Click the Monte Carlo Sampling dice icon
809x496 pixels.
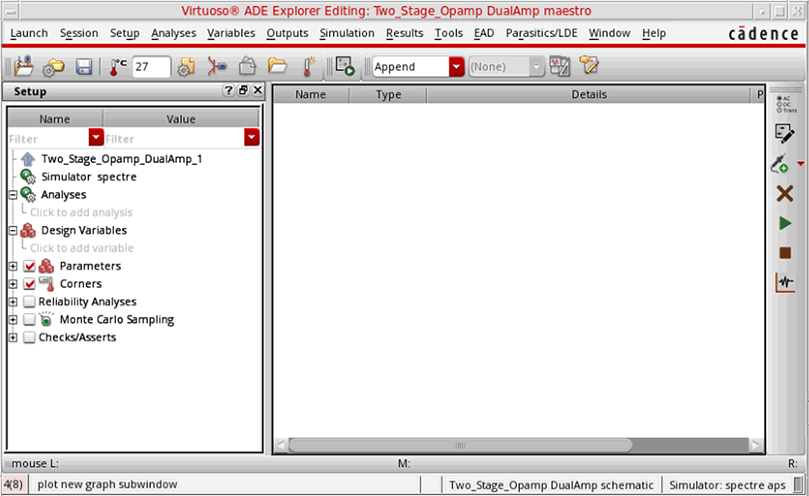[46, 319]
